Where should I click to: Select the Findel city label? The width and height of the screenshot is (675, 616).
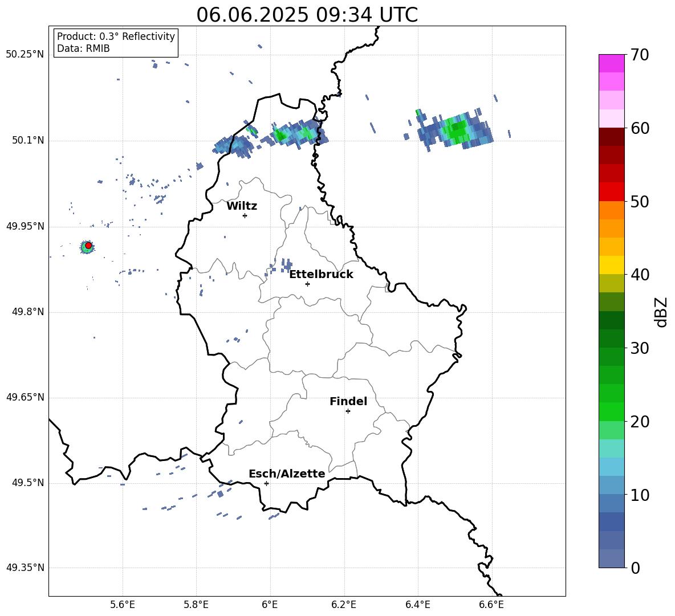pyautogui.click(x=348, y=401)
